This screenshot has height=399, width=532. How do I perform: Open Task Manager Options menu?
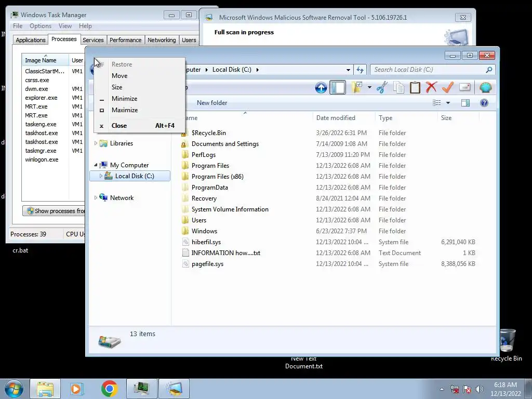[x=41, y=26]
